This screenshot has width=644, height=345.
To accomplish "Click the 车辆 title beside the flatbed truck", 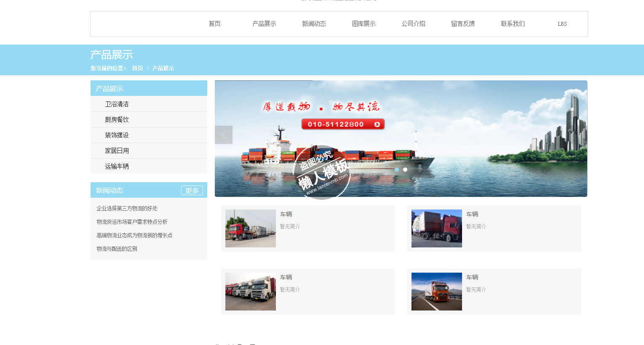I will pyautogui.click(x=286, y=214).
